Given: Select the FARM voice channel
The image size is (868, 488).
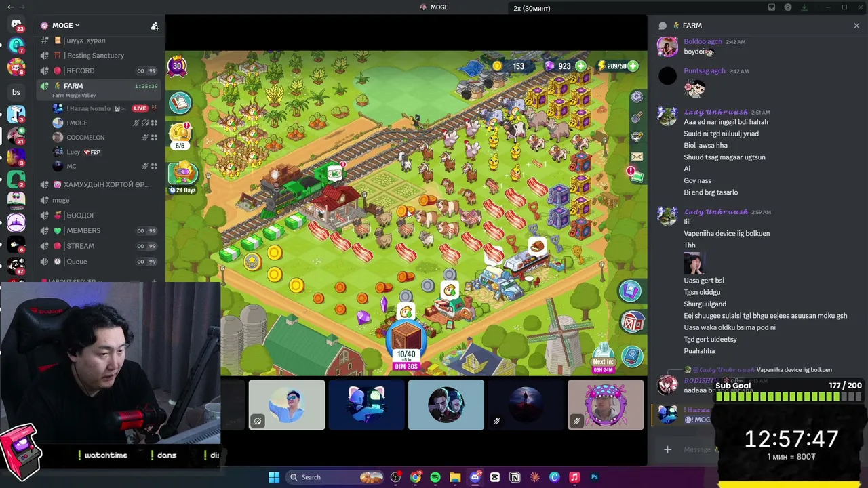Looking at the screenshot, I should point(100,89).
